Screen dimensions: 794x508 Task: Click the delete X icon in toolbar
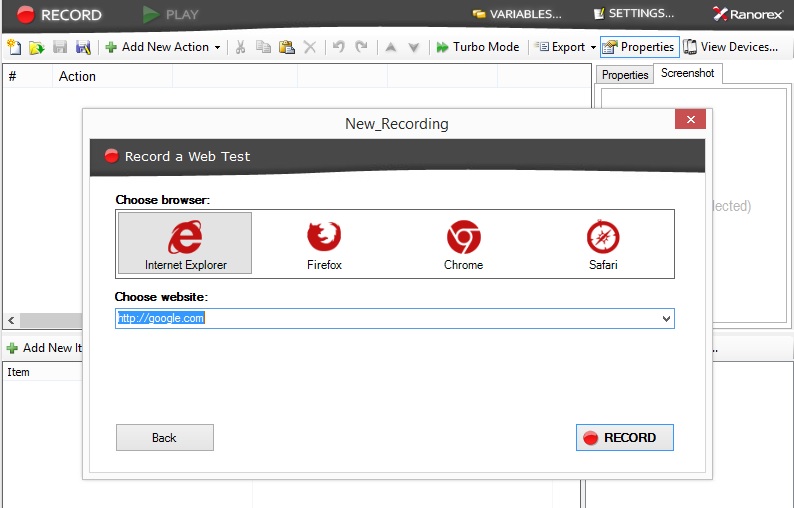tap(310, 48)
